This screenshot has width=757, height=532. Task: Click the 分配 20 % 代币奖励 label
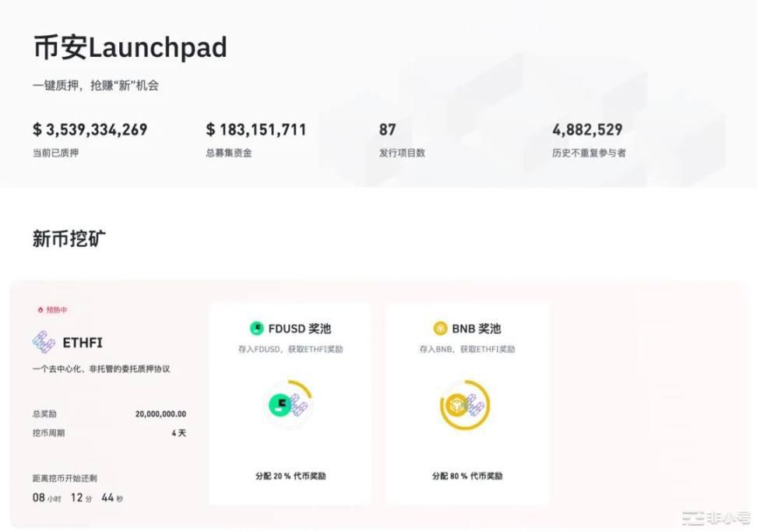pos(290,476)
